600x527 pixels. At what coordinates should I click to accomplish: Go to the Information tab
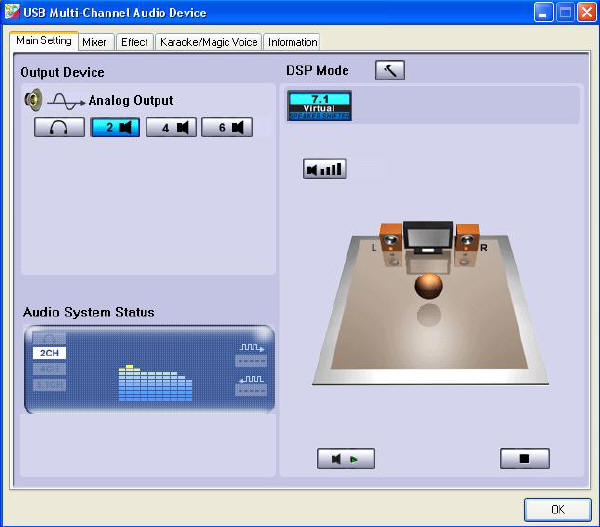pyautogui.click(x=292, y=42)
